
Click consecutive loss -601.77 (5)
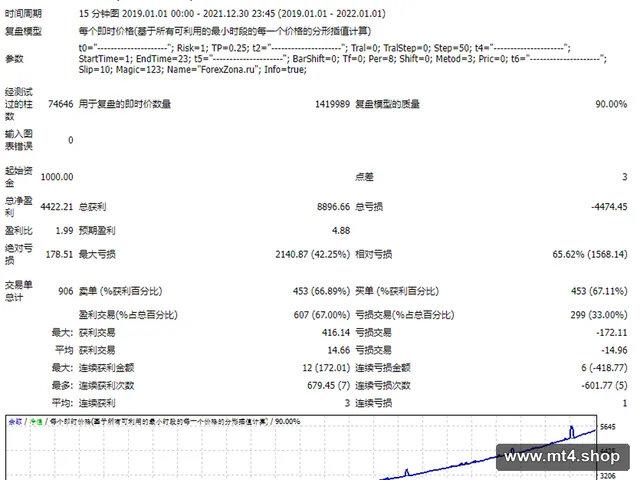604,385
